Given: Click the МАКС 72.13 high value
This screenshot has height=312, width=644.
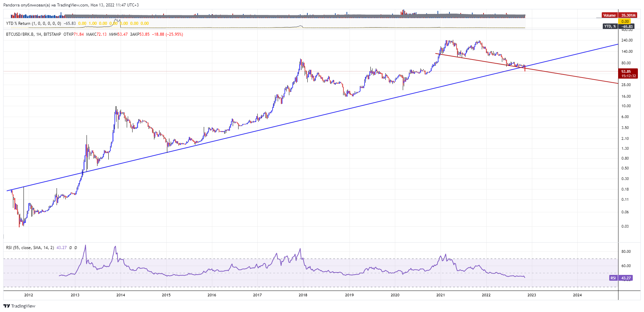Looking at the screenshot, I should [x=96, y=34].
